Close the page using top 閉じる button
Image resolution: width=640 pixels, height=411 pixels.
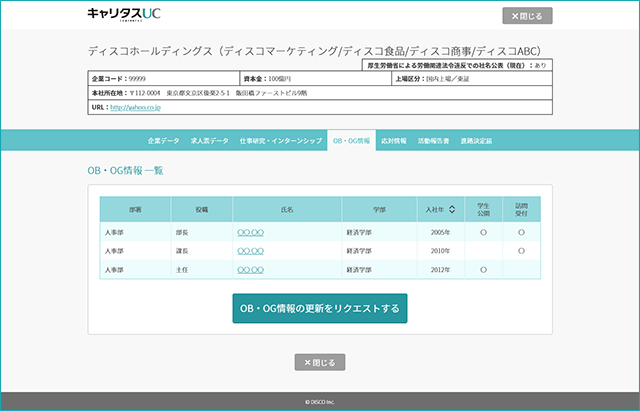(527, 16)
